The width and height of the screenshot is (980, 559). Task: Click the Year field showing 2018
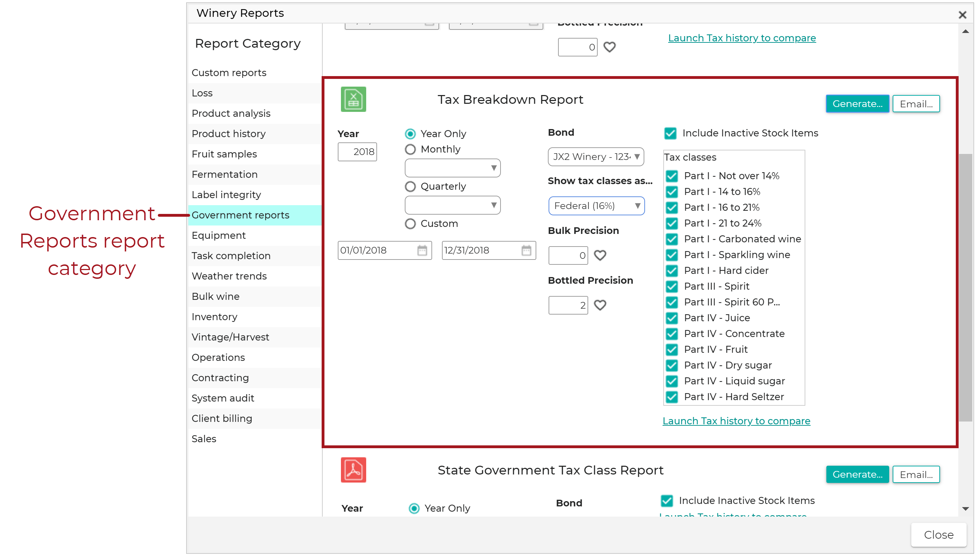click(x=357, y=152)
